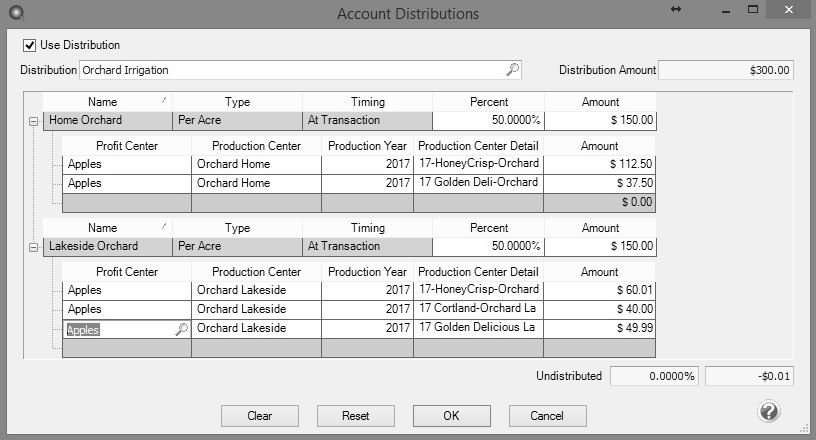
Task: Select the Lakeside Orchard name cell
Action: 107,247
